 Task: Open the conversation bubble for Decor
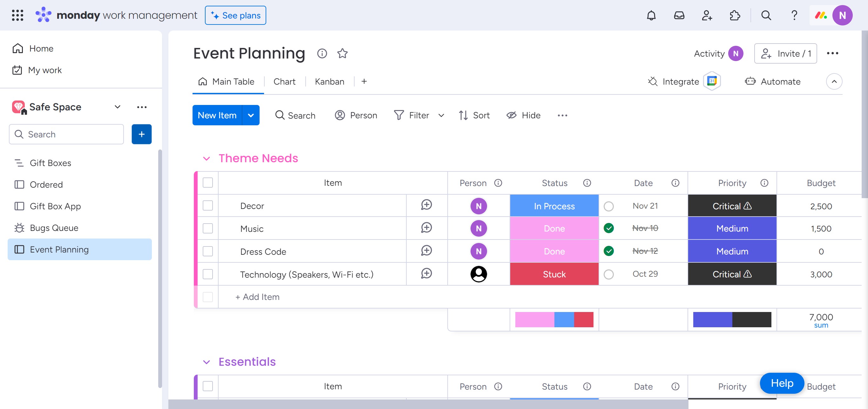point(426,205)
